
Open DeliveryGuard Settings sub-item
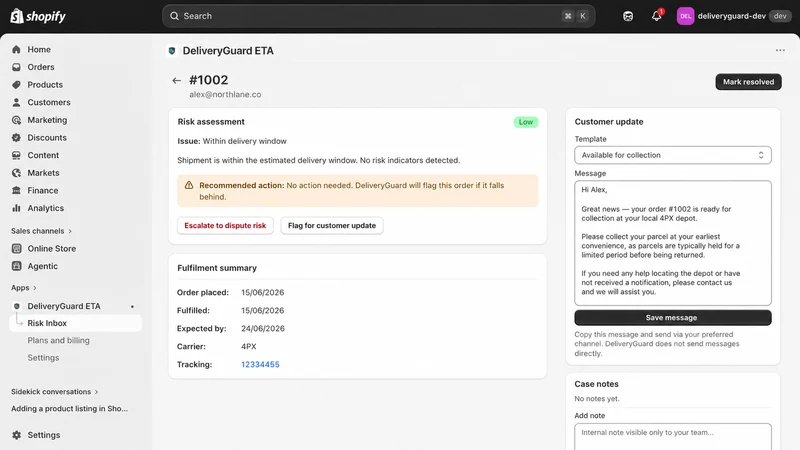click(x=43, y=358)
